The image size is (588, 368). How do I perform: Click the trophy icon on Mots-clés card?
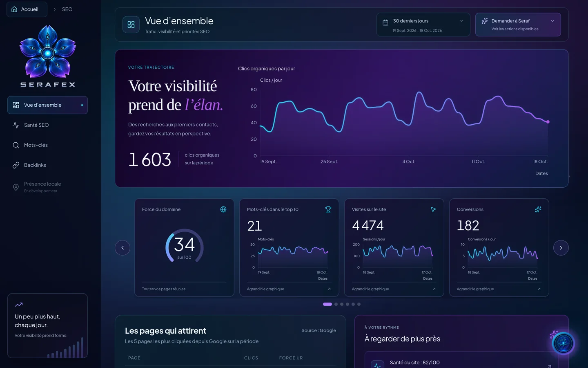328,209
